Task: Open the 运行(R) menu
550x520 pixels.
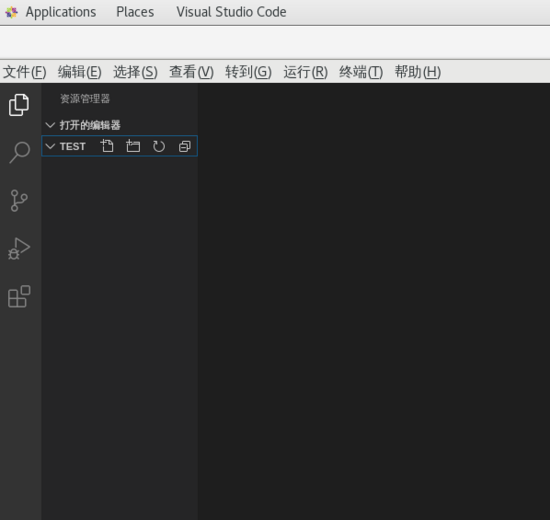Action: (306, 72)
